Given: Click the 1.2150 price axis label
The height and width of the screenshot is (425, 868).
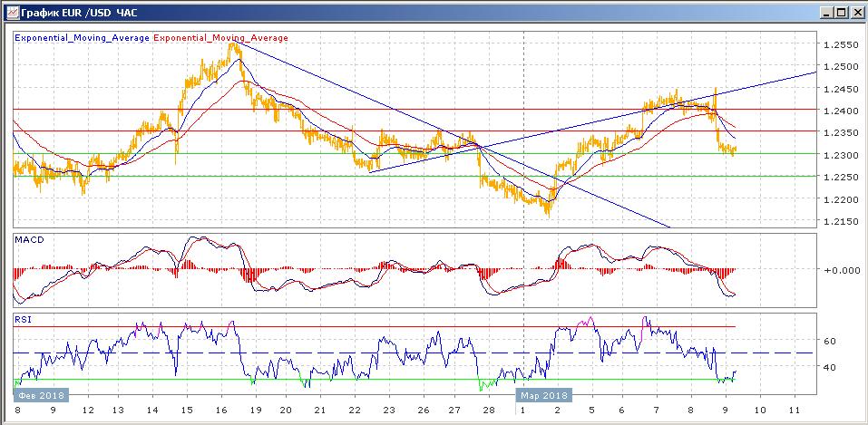Looking at the screenshot, I should coord(840,222).
